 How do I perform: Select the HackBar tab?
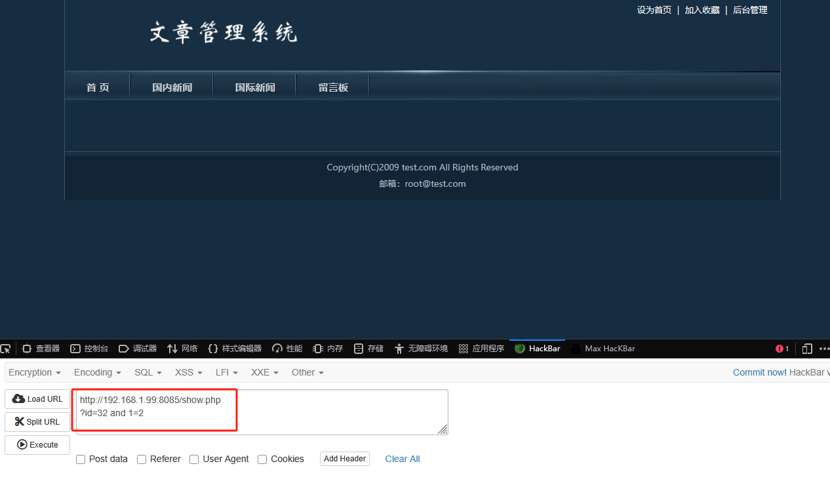(538, 349)
